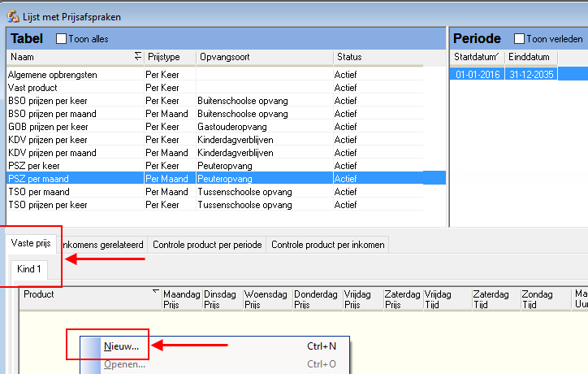Switch to Controle product per periode tab
The width and height of the screenshot is (588, 374).
point(207,245)
